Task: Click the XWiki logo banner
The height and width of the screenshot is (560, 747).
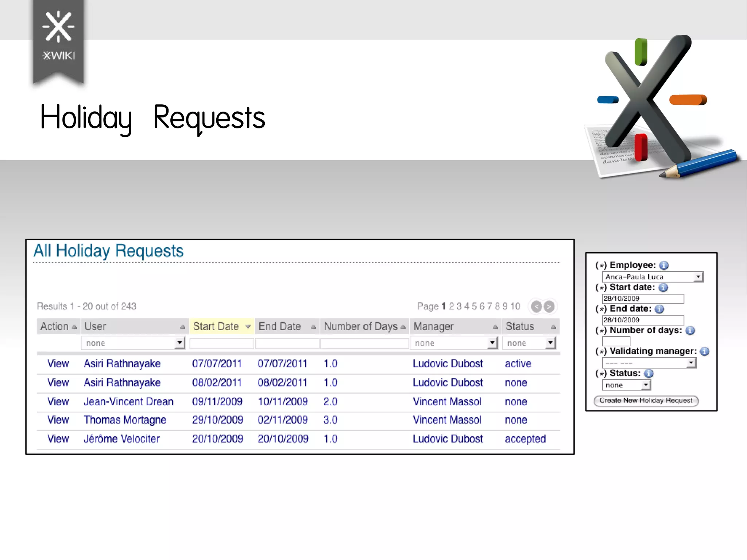Action: pyautogui.click(x=58, y=42)
